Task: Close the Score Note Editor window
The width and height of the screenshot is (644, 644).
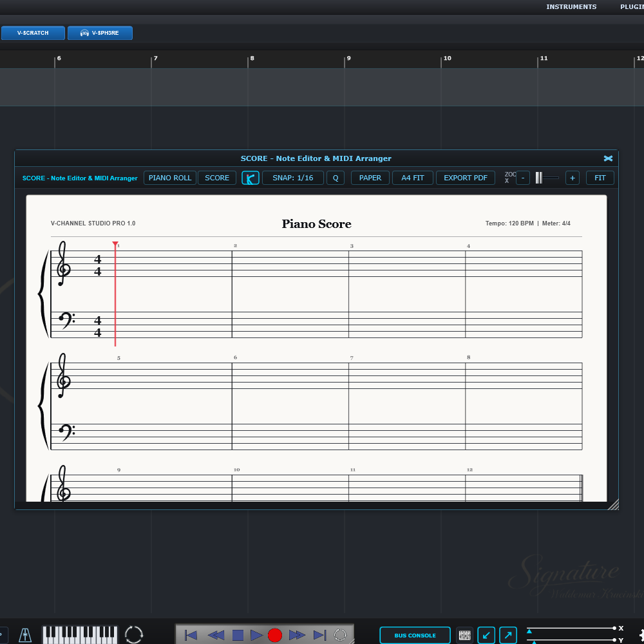Action: point(608,158)
